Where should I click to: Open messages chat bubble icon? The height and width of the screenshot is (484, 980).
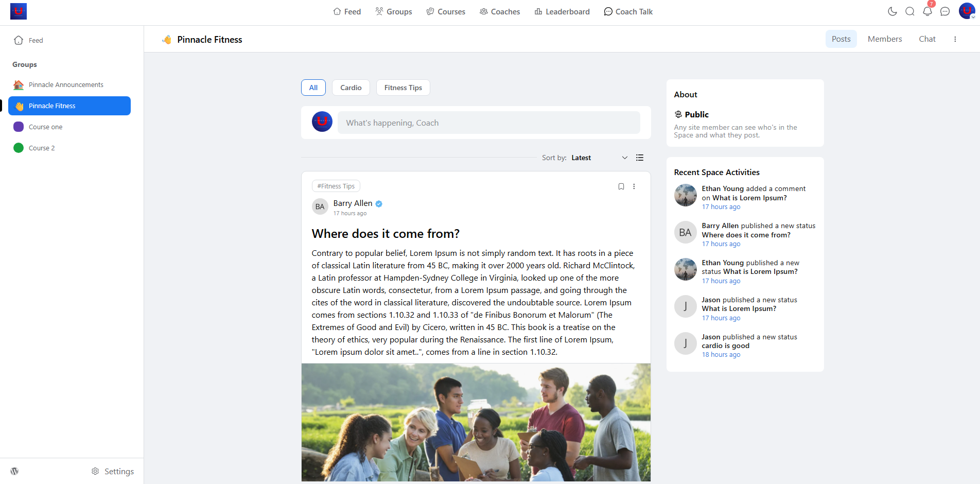point(945,11)
